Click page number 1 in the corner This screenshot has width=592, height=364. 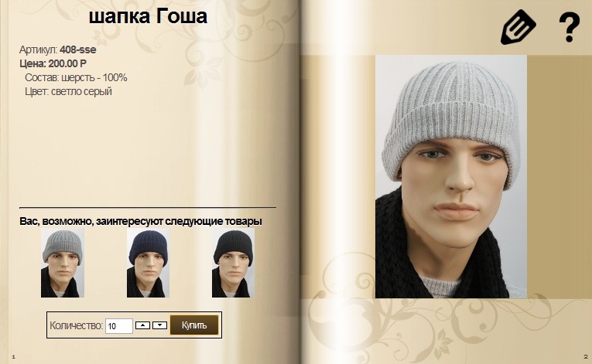pyautogui.click(x=14, y=356)
